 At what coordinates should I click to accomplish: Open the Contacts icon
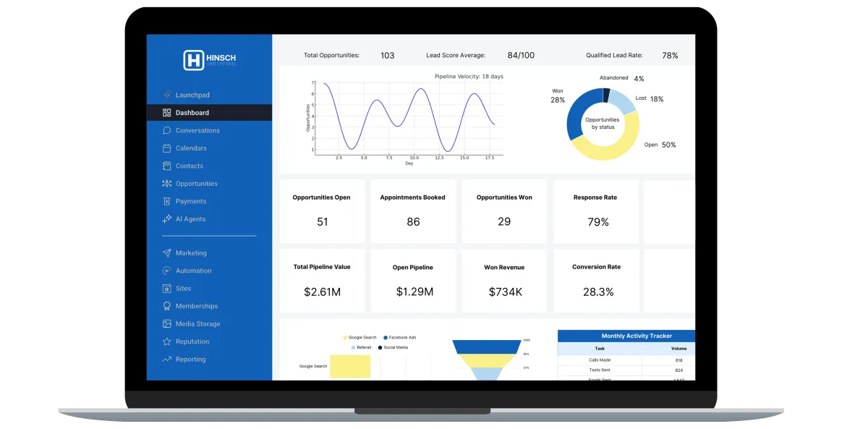point(166,166)
